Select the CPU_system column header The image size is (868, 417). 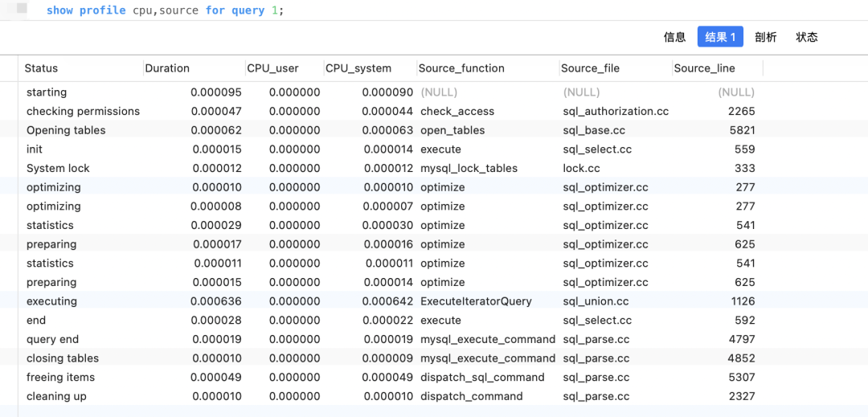click(x=358, y=68)
